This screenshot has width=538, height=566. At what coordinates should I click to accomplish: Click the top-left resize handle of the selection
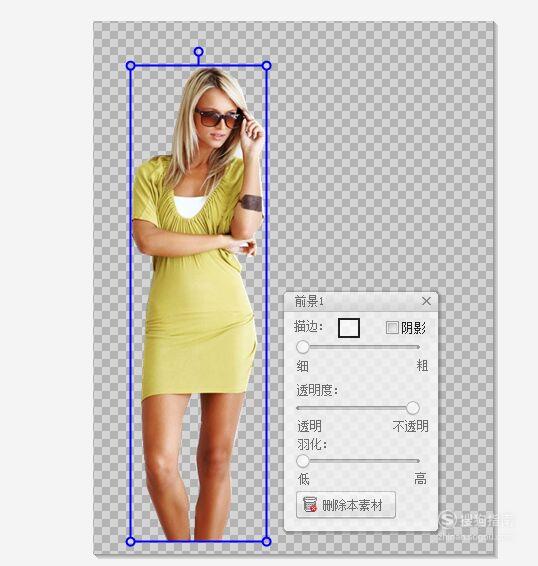[131, 66]
